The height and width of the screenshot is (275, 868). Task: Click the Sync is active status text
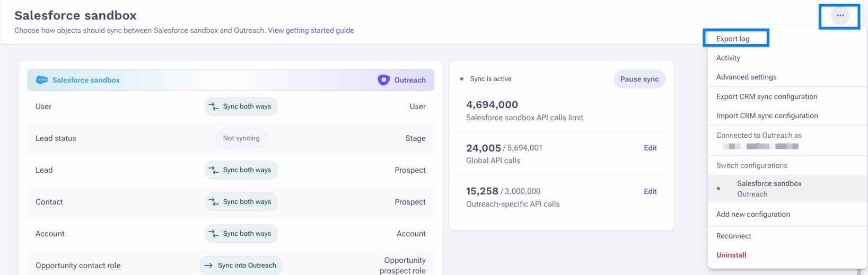[x=490, y=79]
